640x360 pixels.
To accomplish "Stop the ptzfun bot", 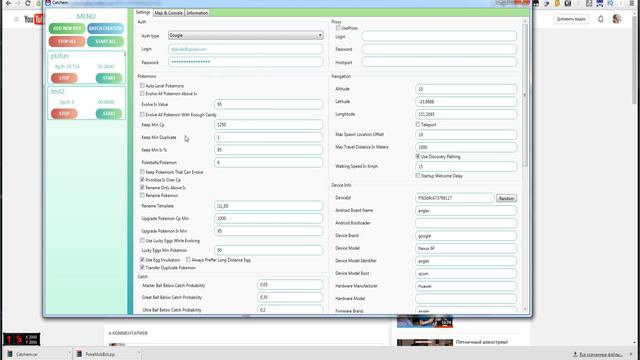I will [x=64, y=78].
